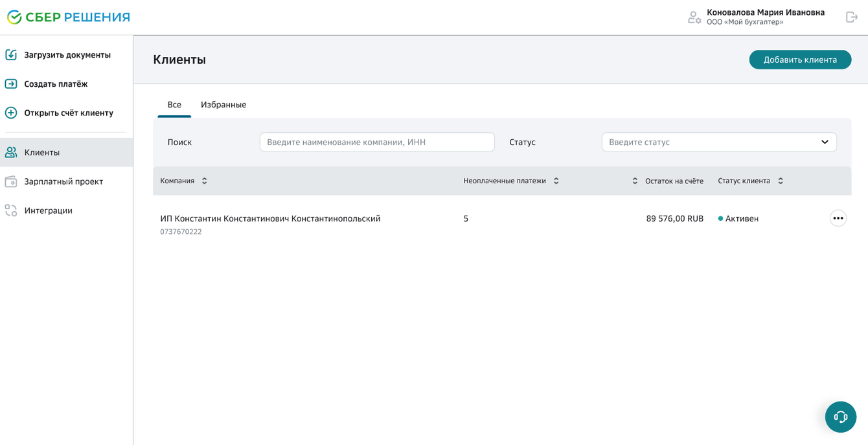Sort by Статус клиента arrows

tap(781, 181)
